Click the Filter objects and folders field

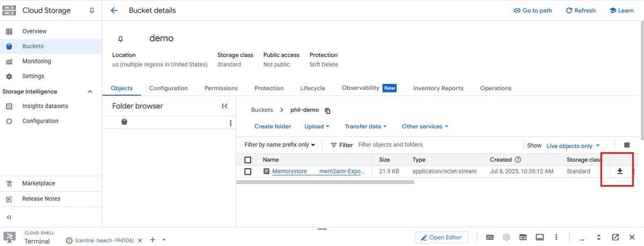[x=437, y=145]
